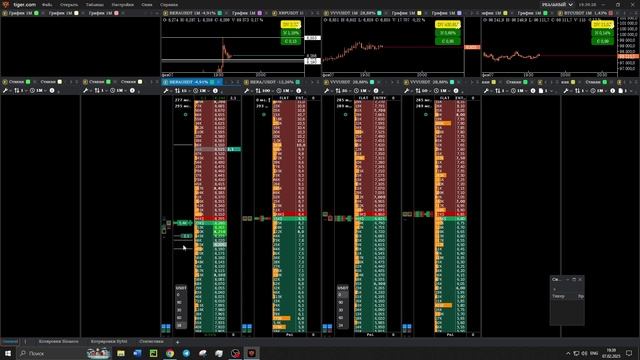Expand the РЕАЛЬНЫЙ account mode dropdown

(x=557, y=4)
